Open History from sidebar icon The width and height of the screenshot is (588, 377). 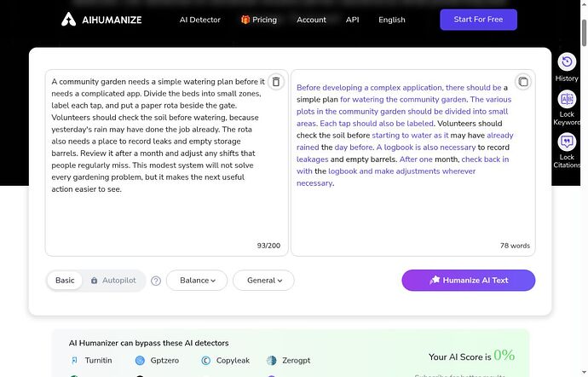[567, 62]
